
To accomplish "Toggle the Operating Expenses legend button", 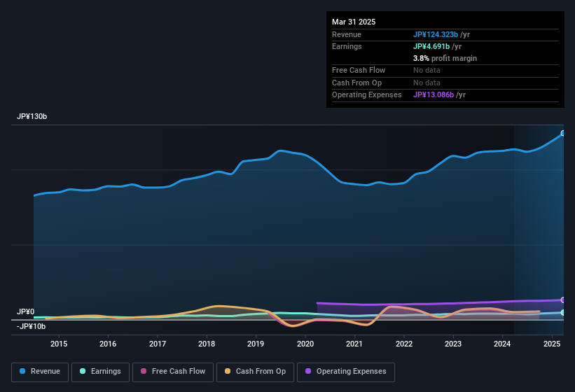I will point(346,372).
